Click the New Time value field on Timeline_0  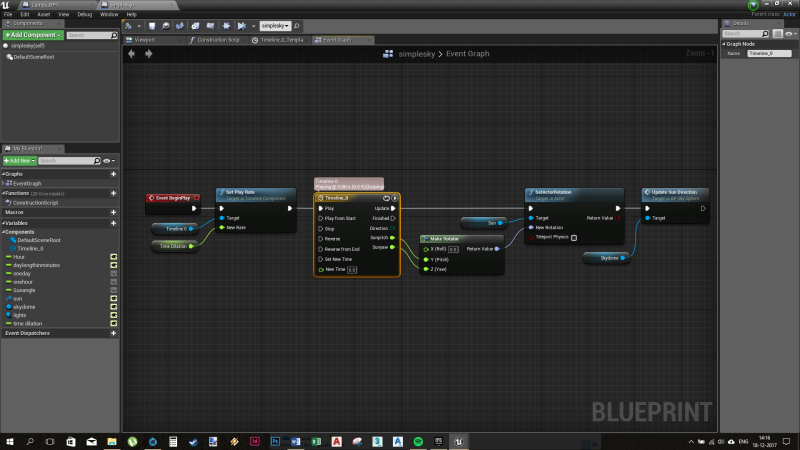352,269
